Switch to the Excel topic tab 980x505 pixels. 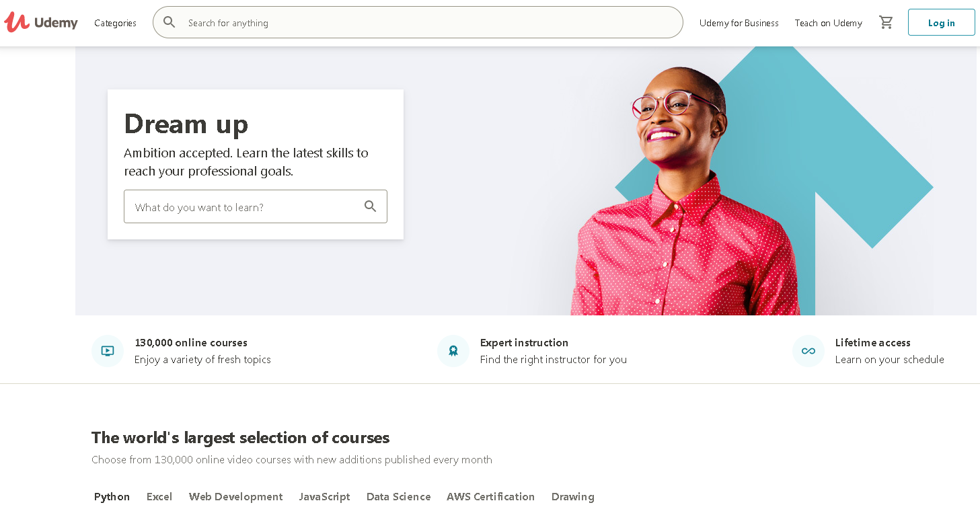[159, 496]
